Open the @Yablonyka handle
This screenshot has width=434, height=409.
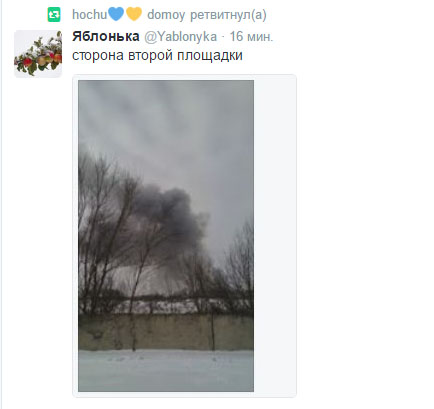[180, 37]
